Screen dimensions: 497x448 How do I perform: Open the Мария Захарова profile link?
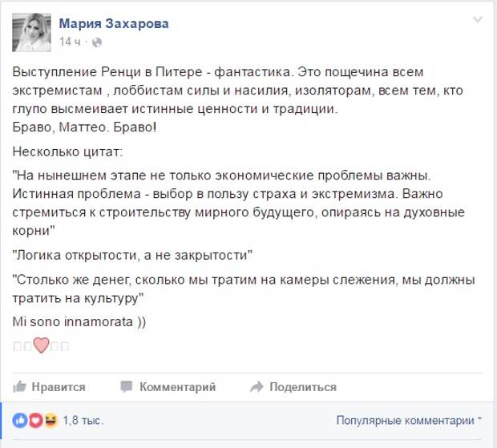tap(114, 24)
